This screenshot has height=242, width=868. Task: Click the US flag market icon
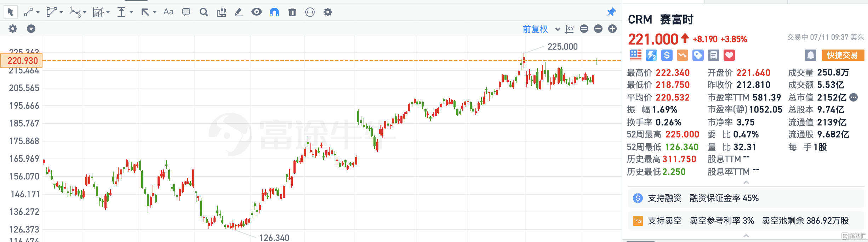(x=636, y=55)
